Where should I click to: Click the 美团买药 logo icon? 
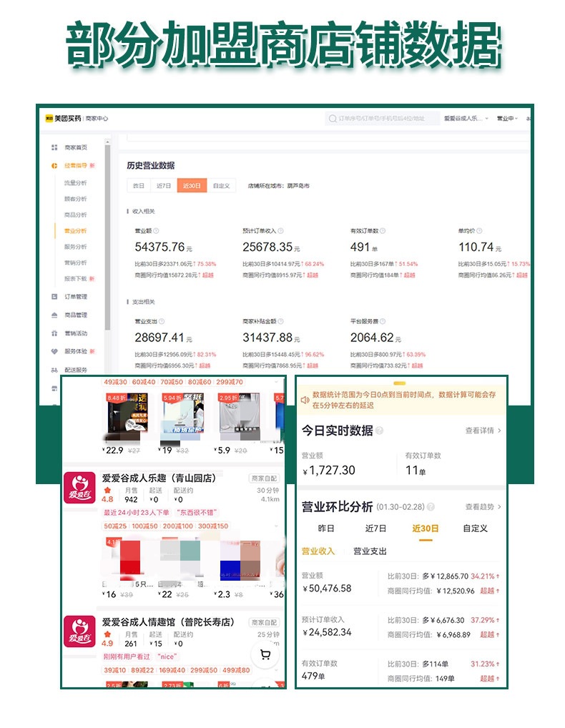click(x=49, y=119)
